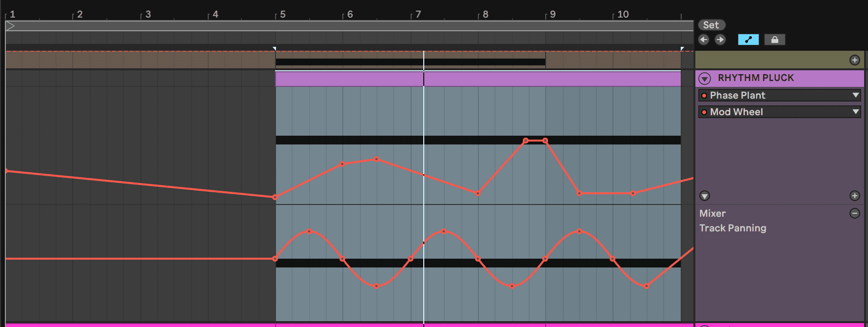Image resolution: width=868 pixels, height=327 pixels.
Task: Fold the automation lanes triangle below Mod Wheel
Action: click(x=705, y=196)
